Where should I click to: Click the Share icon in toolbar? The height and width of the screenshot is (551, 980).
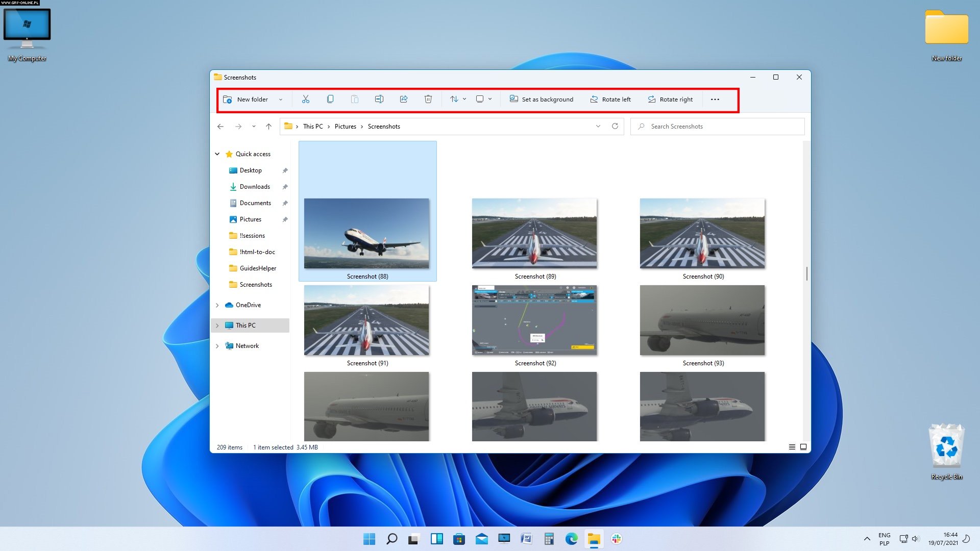403,99
